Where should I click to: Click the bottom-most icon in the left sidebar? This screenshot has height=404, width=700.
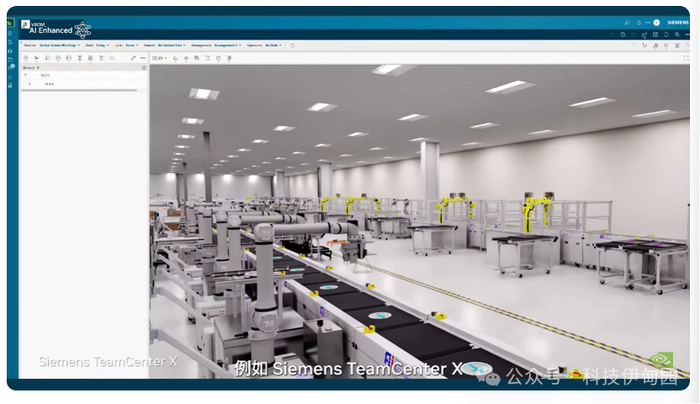(10, 85)
